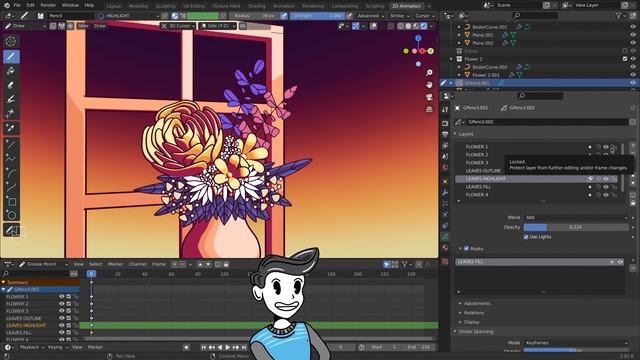Select the Eyedropper tool
The width and height of the screenshot is (640, 360).
pyautogui.click(x=11, y=128)
